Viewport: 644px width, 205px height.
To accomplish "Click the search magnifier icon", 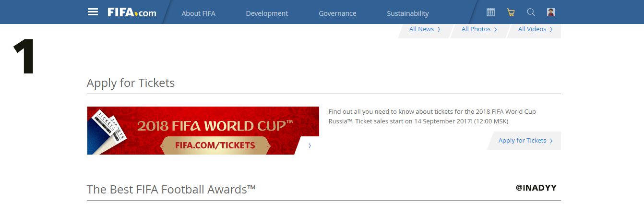I will point(531,12).
